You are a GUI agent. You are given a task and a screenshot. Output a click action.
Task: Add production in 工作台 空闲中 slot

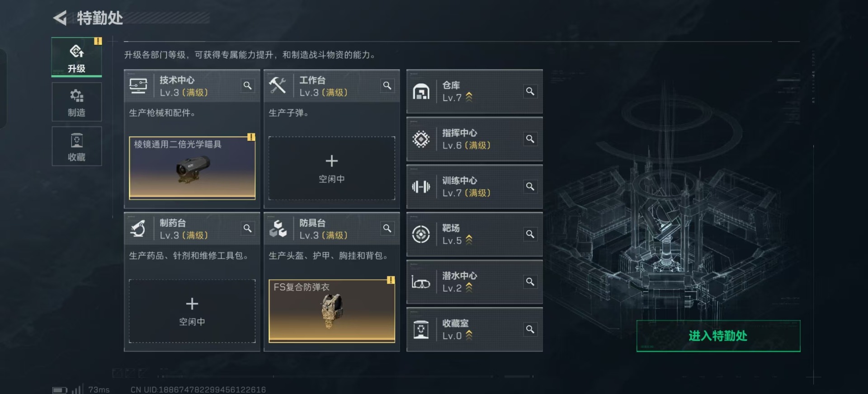pos(331,168)
